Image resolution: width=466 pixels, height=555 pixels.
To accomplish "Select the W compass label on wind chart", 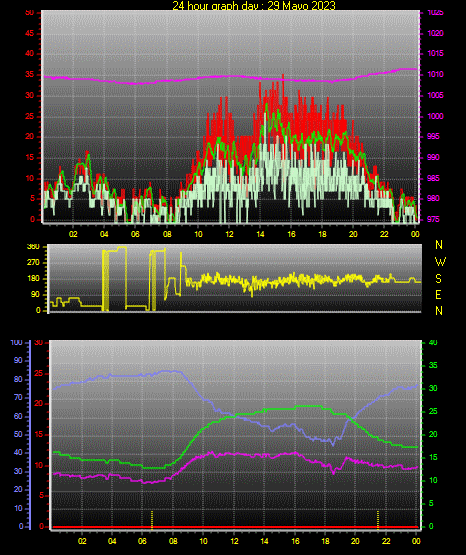I will [x=440, y=262].
